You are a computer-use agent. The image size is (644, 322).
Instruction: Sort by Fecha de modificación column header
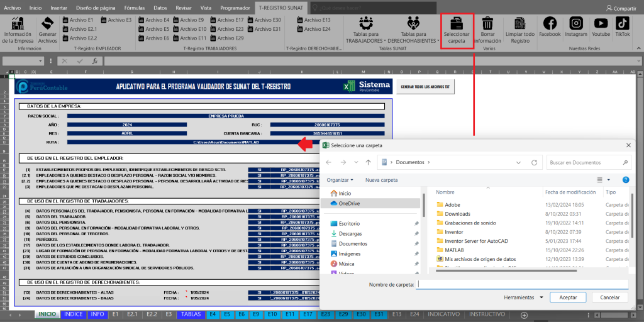tap(570, 192)
